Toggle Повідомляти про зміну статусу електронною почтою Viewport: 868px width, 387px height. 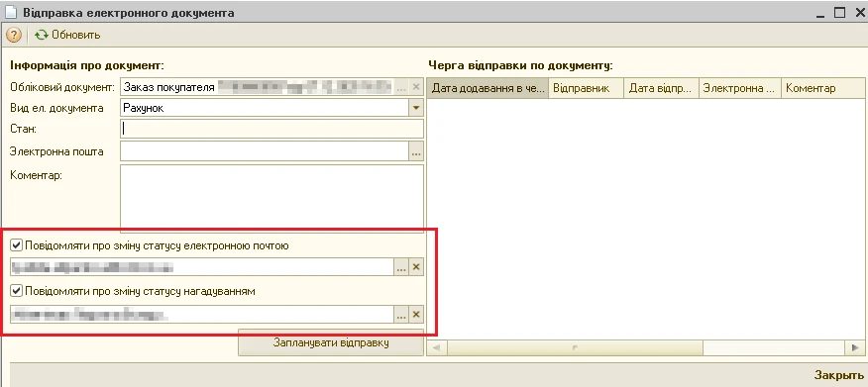[17, 244]
